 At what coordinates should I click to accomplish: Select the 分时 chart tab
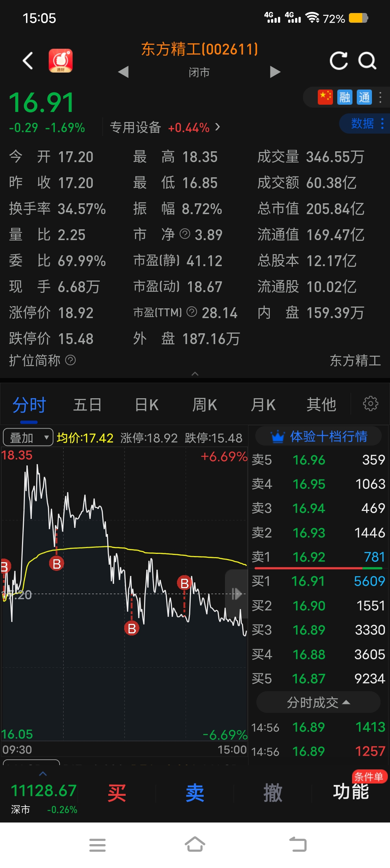pyautogui.click(x=29, y=405)
